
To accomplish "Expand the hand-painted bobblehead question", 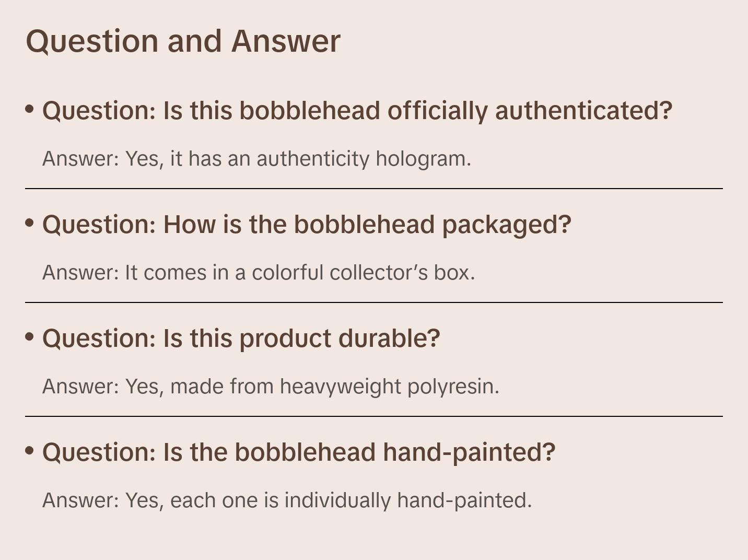I will (298, 452).
